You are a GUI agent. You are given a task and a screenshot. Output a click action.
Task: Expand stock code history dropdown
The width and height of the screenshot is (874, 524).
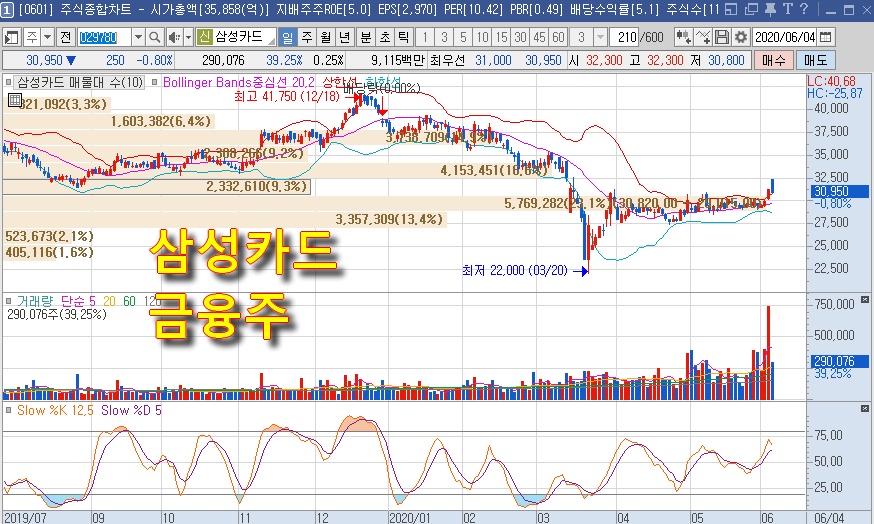click(x=139, y=37)
